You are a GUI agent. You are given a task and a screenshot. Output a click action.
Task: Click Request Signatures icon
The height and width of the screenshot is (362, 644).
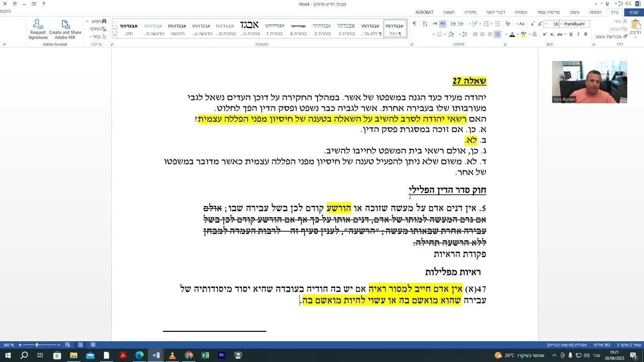coord(38,30)
